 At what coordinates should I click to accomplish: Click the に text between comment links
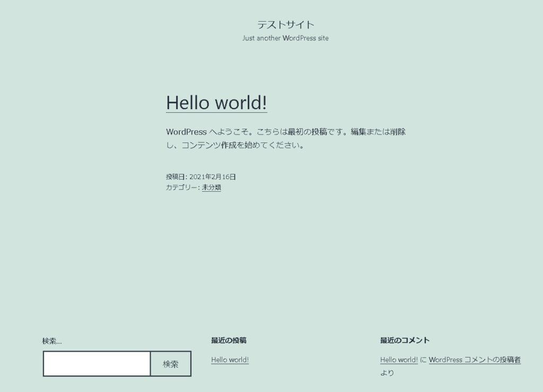[x=423, y=360]
